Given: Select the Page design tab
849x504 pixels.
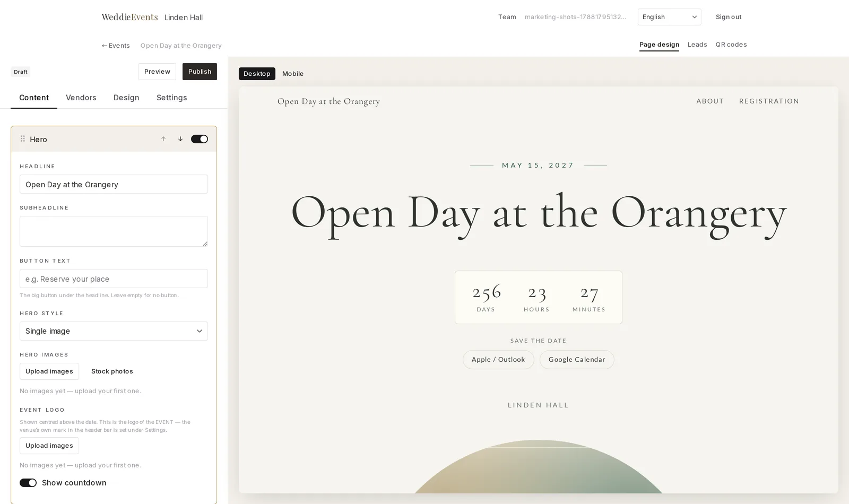Looking at the screenshot, I should click(x=659, y=45).
